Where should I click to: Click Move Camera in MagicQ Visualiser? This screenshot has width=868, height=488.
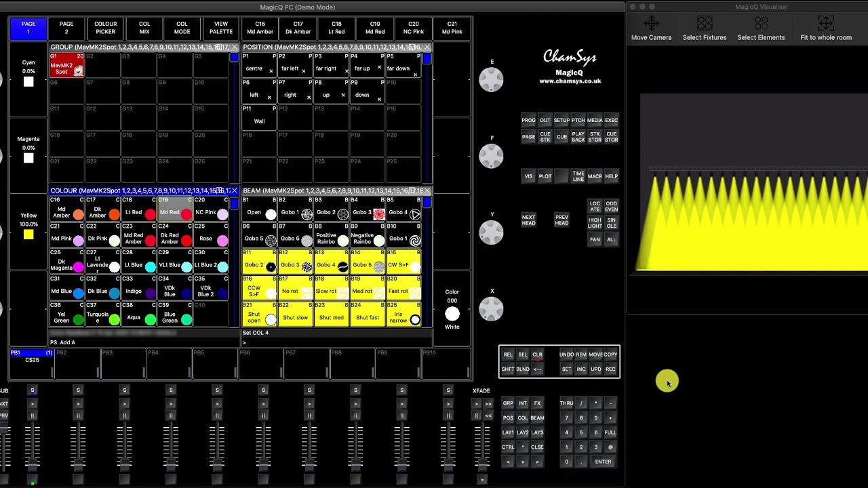651,28
